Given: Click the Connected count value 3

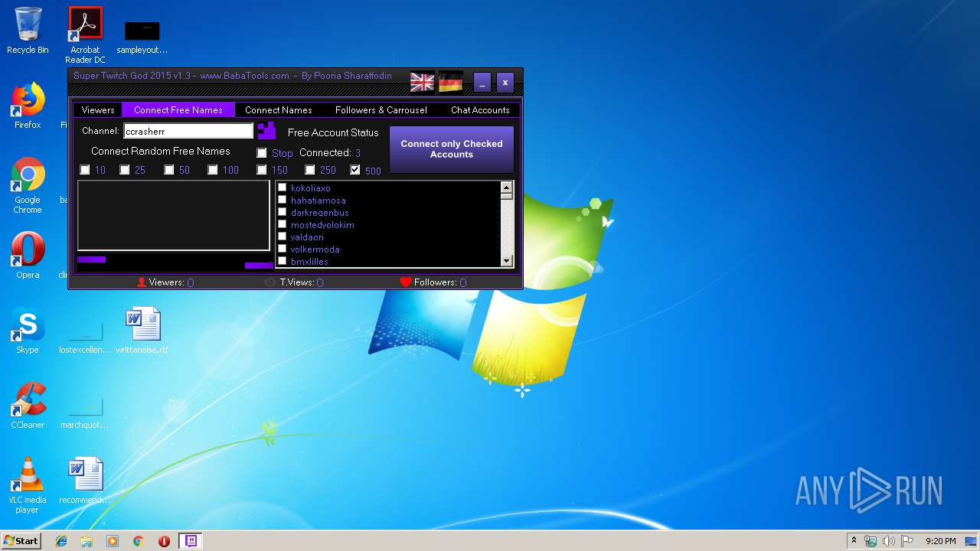Looking at the screenshot, I should click(358, 153).
